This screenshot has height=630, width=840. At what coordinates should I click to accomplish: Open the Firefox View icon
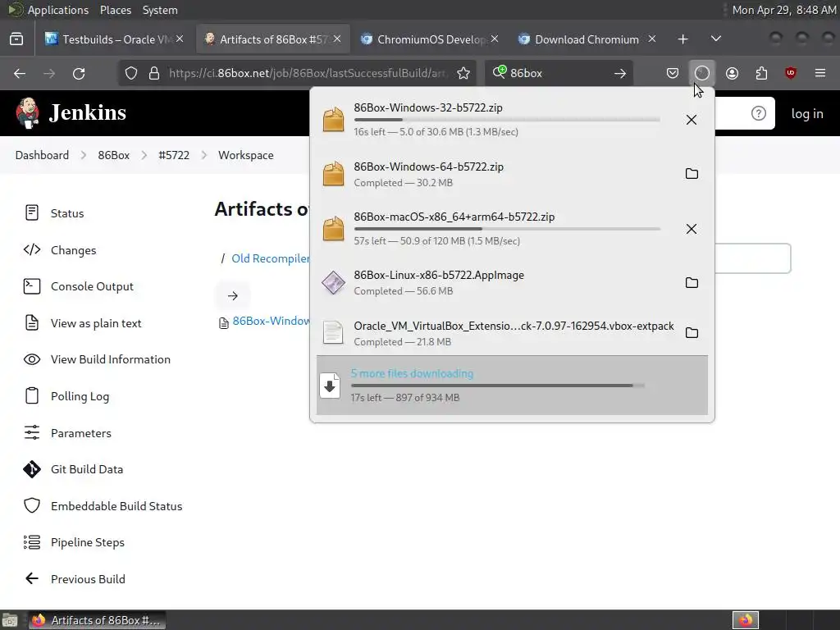point(16,39)
